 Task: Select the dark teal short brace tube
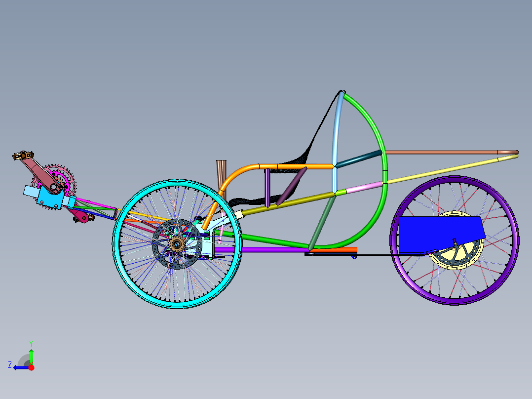click(x=359, y=159)
